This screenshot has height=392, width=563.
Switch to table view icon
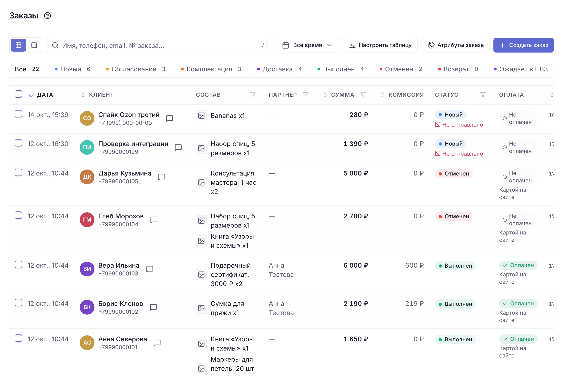click(x=18, y=45)
